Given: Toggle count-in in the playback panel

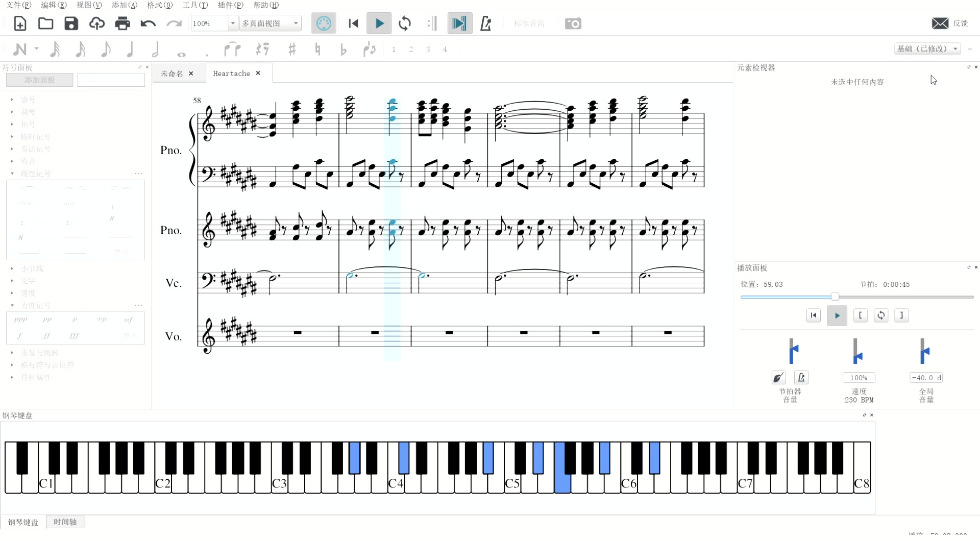Looking at the screenshot, I should [778, 378].
